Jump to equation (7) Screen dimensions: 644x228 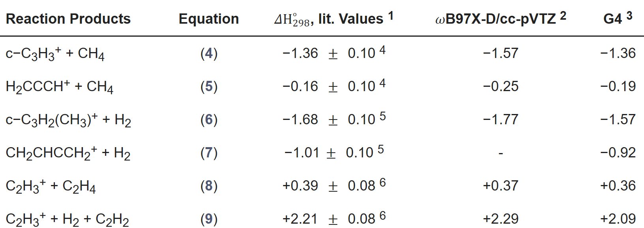(x=209, y=153)
